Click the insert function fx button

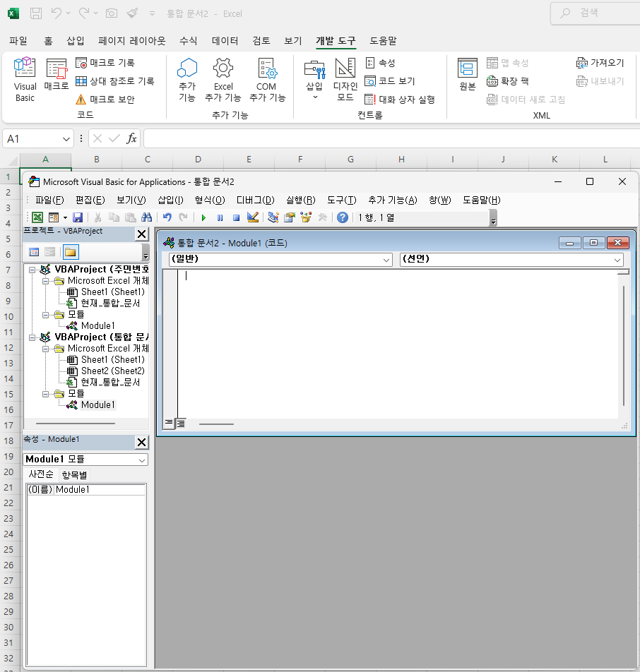click(x=131, y=138)
